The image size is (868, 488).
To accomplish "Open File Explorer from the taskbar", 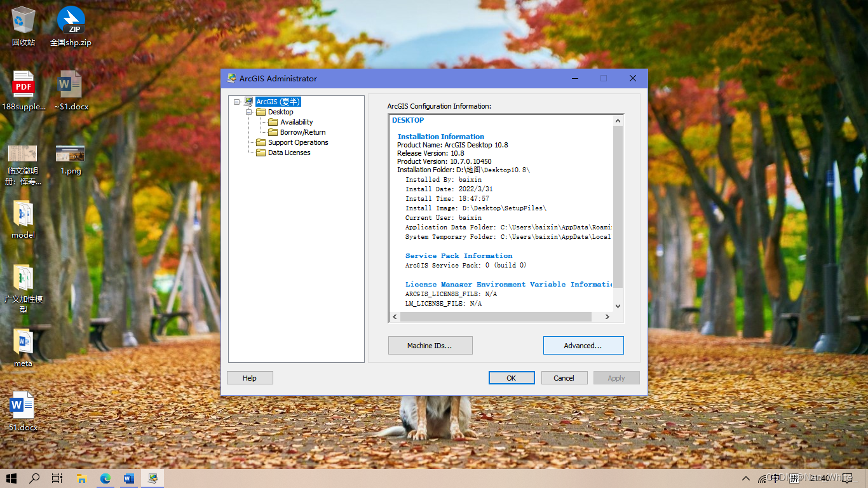I will coord(81,478).
